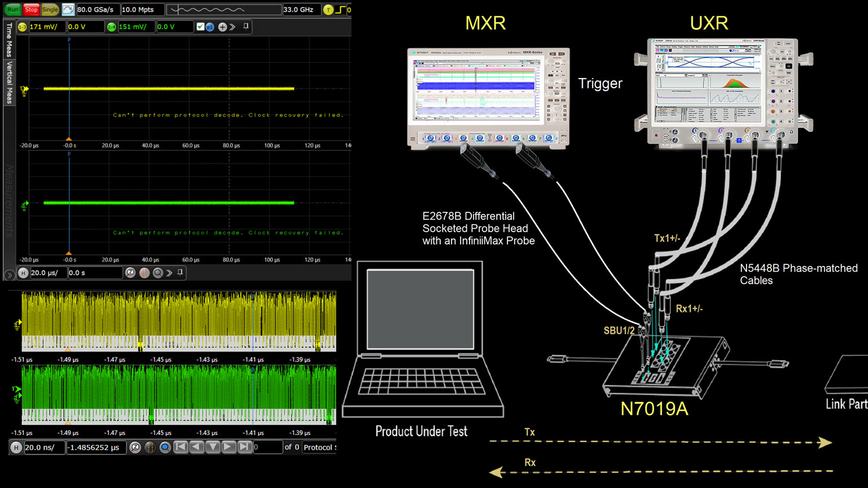The image size is (868, 488).
Task: Click the yellow trigger T icon
Action: 328,10
